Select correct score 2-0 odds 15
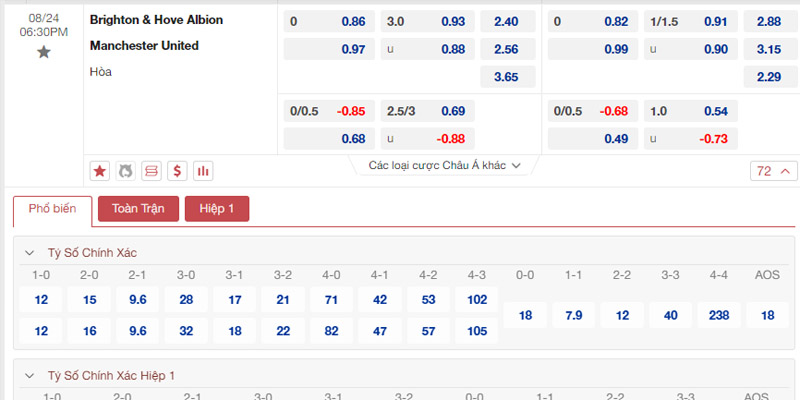This screenshot has height=400, width=800. [89, 299]
